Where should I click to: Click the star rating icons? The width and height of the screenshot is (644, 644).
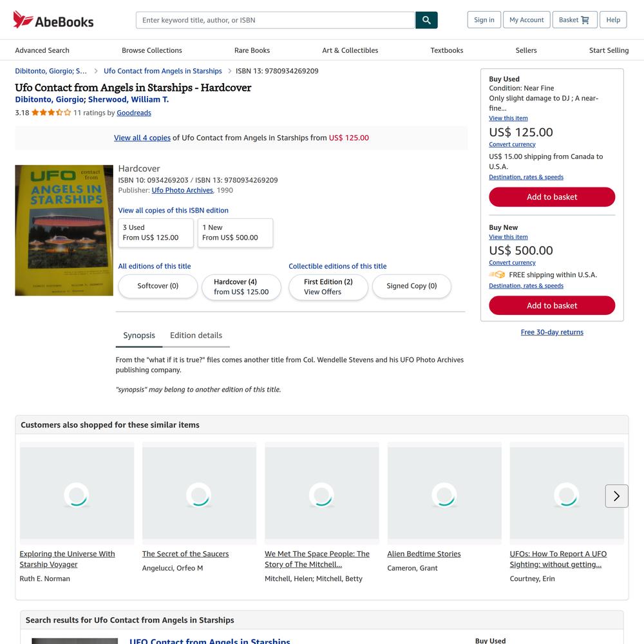[52, 113]
